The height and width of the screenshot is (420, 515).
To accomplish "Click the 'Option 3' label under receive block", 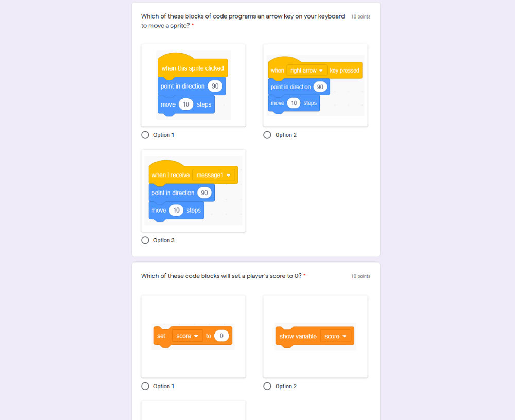I will pyautogui.click(x=164, y=240).
